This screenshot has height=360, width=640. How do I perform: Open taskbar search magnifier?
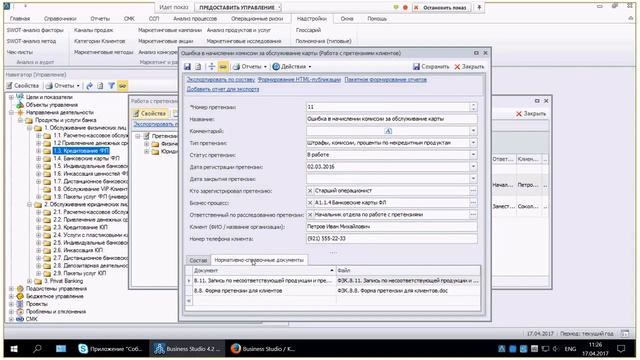(37, 349)
